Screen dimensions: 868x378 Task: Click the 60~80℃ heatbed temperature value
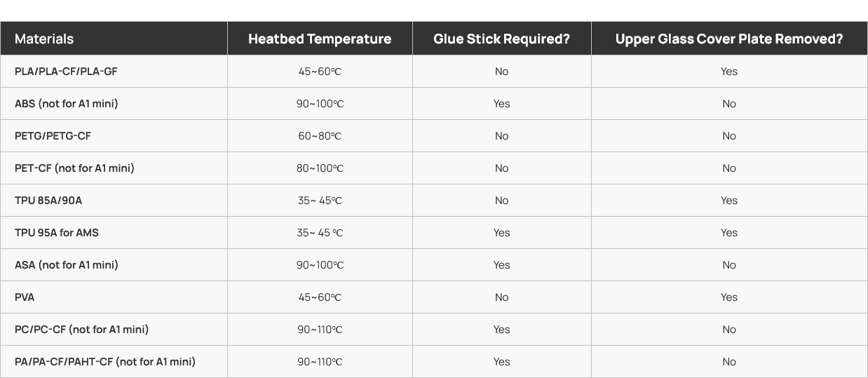320,136
